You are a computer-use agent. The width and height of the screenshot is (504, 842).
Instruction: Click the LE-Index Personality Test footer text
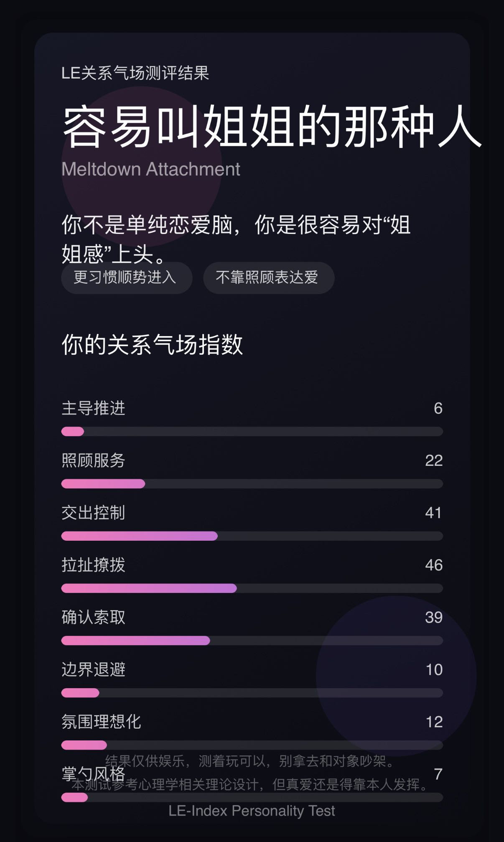click(x=252, y=811)
